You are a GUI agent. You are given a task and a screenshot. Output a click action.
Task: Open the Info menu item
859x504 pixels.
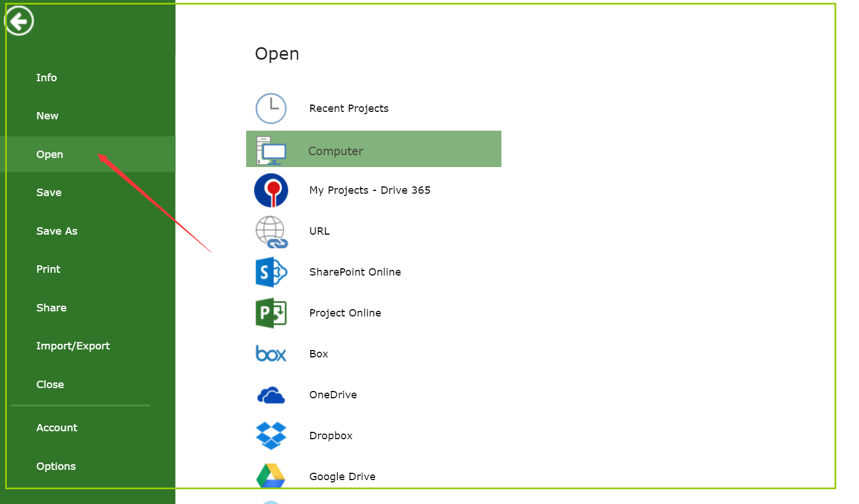click(47, 78)
